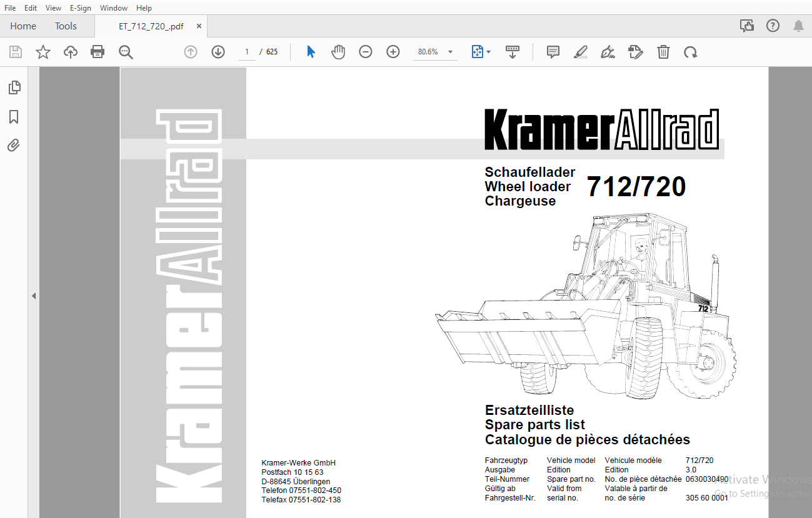Rotate the page with the rotate icon
The image size is (812, 518).
coord(691,52)
